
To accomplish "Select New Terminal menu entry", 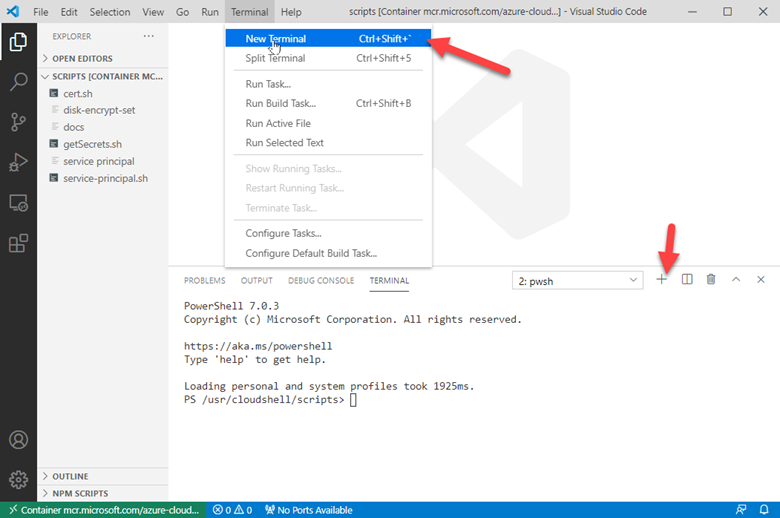I will click(x=328, y=38).
